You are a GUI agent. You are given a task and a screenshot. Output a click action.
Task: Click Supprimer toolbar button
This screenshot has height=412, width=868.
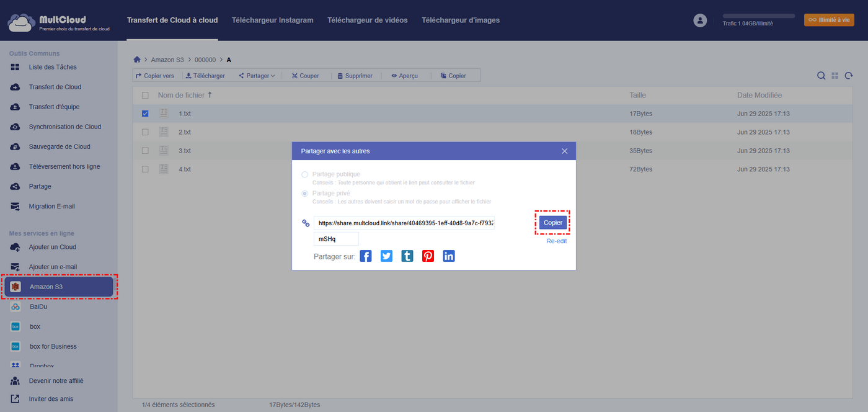355,76
